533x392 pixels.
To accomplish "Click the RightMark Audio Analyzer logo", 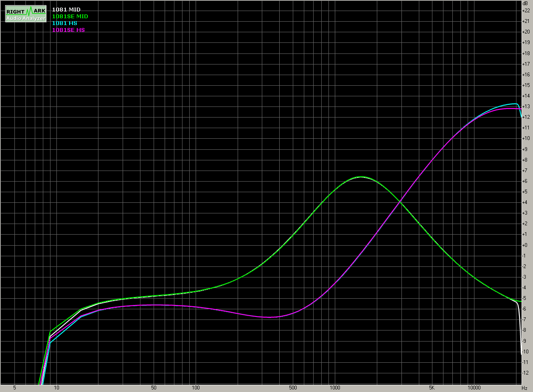I will pyautogui.click(x=25, y=14).
